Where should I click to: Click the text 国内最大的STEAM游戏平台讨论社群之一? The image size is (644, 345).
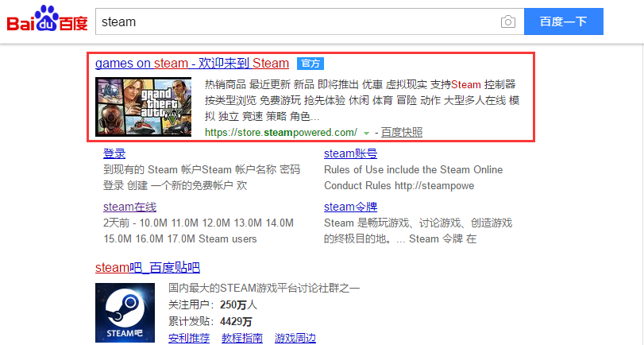click(264, 288)
